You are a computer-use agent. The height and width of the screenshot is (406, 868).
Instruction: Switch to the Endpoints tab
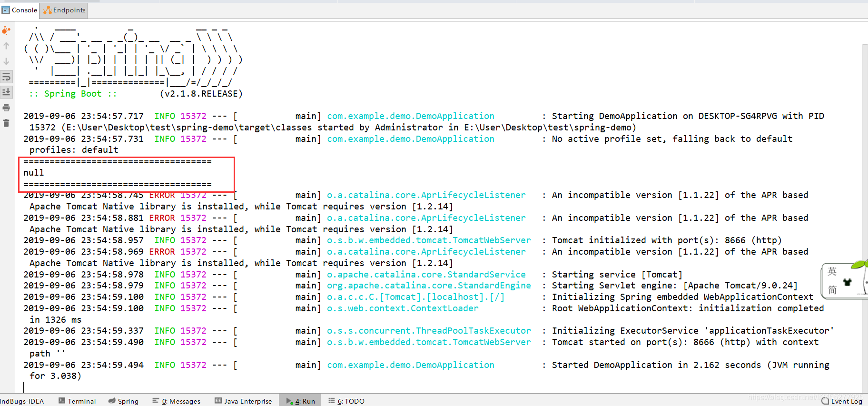64,10
